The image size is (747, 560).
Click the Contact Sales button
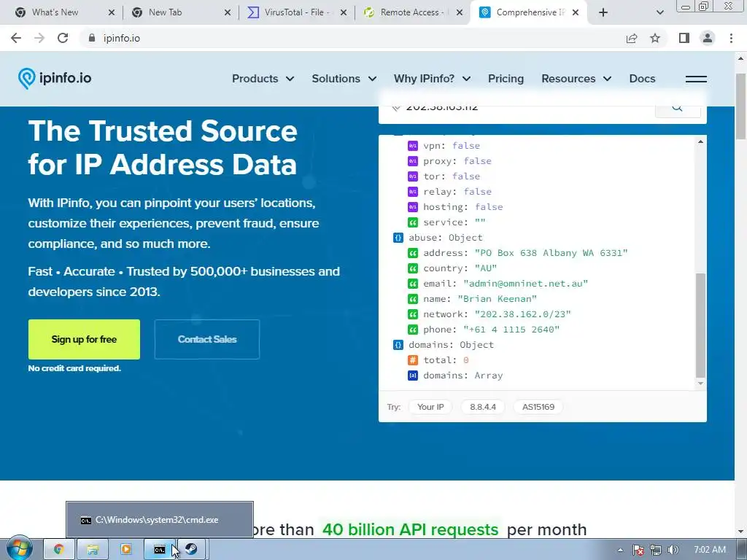pyautogui.click(x=206, y=339)
